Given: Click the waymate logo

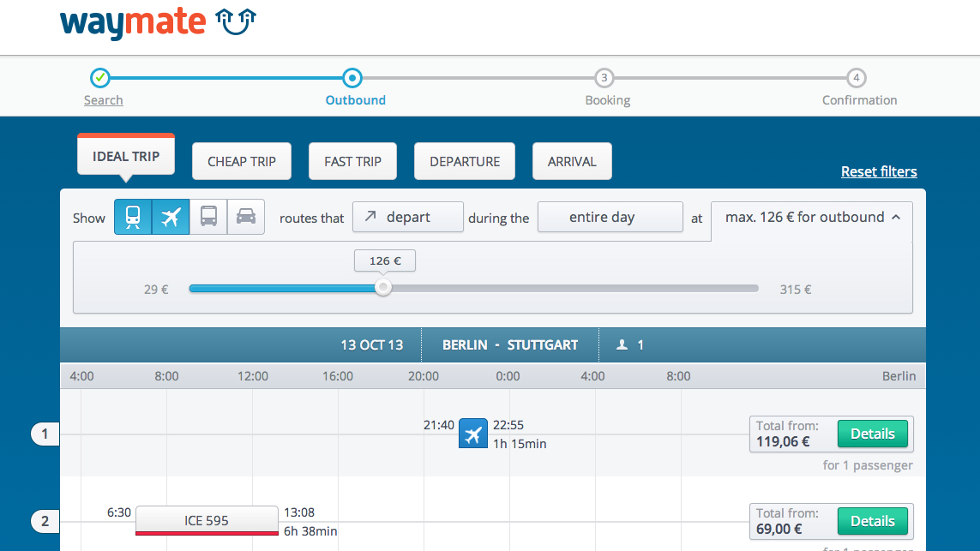Looking at the screenshot, I should click(x=158, y=23).
